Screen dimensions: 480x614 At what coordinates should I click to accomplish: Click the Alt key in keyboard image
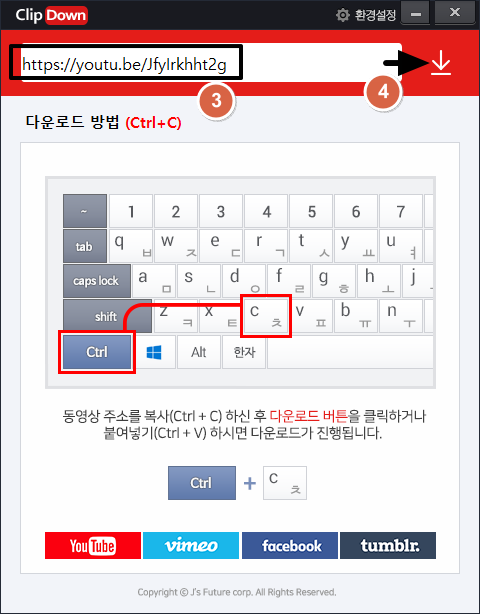pyautogui.click(x=198, y=352)
